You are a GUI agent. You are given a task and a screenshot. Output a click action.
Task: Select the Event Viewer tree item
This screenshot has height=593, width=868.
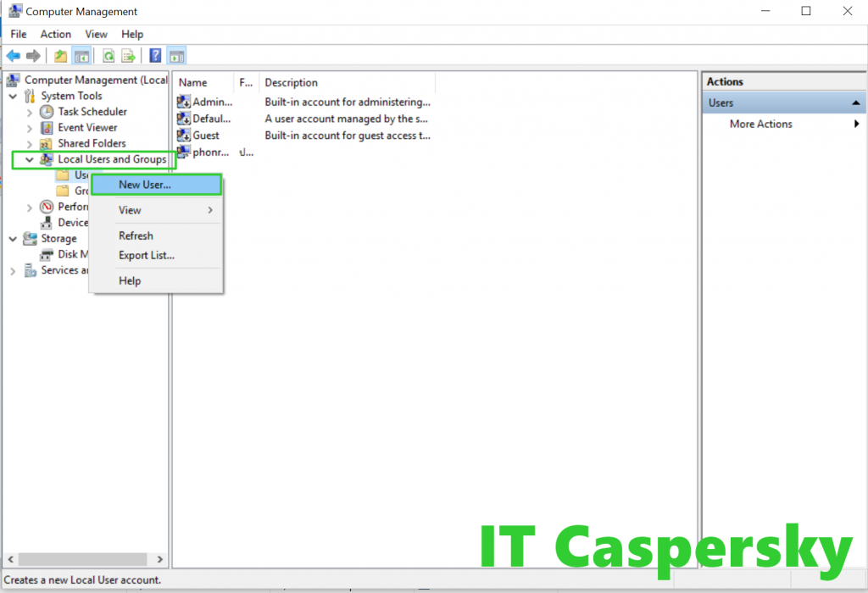pyautogui.click(x=87, y=128)
